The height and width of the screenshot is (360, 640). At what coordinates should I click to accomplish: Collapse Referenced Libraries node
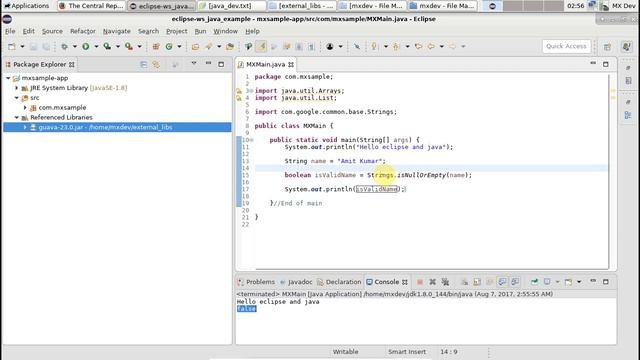pos(17,117)
